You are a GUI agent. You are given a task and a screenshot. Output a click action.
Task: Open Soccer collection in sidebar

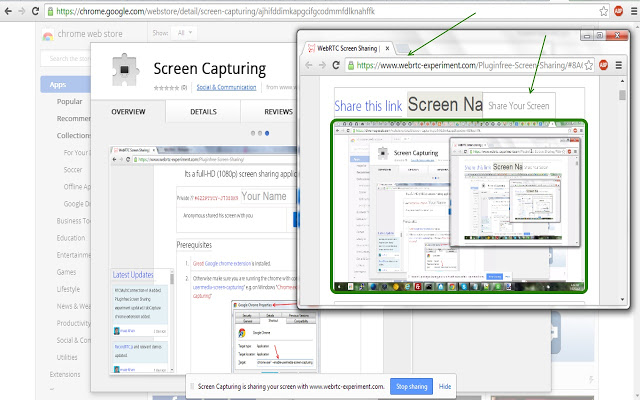point(73,170)
